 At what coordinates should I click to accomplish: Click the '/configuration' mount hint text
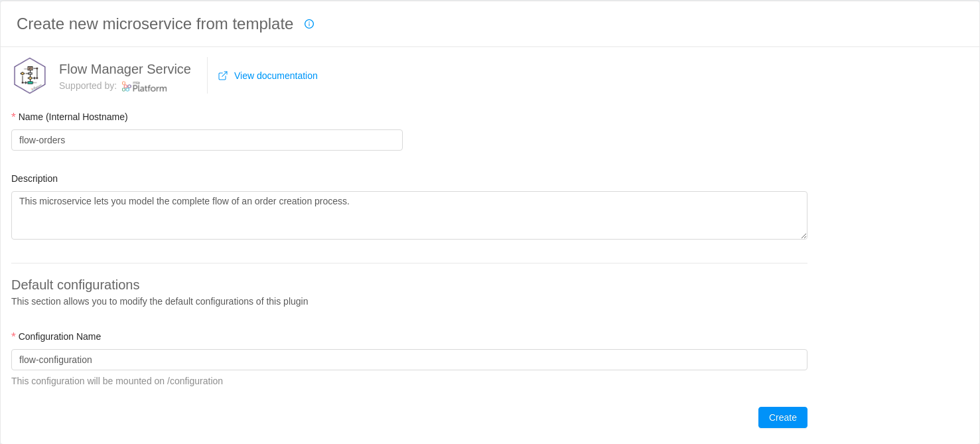(x=117, y=381)
